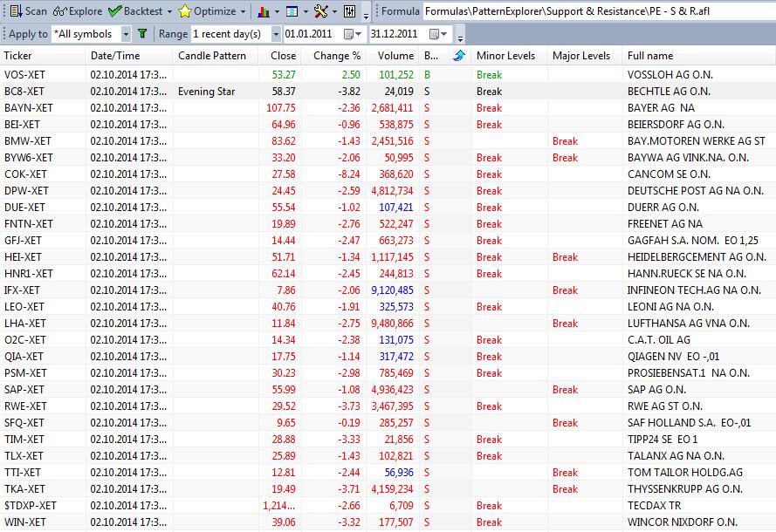Click the close value 1,214... for $TDXP-XET
The image size is (776, 532).
279,506
